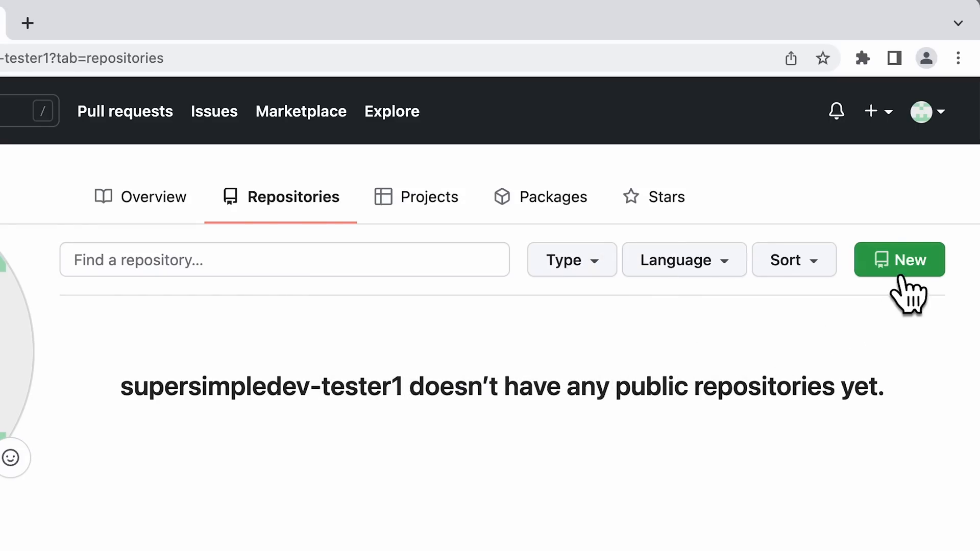The height and width of the screenshot is (551, 980).
Task: Bookmark this page with star icon
Action: (822, 58)
